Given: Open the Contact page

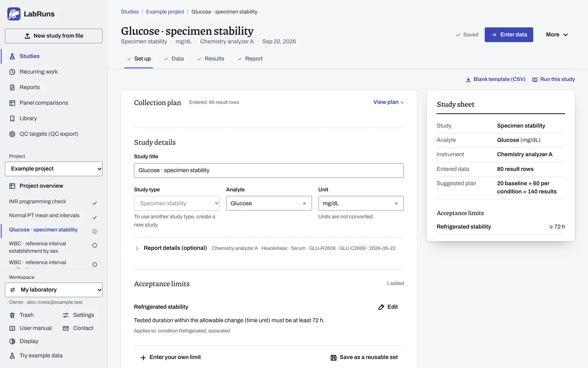Looking at the screenshot, I should [x=78, y=328].
